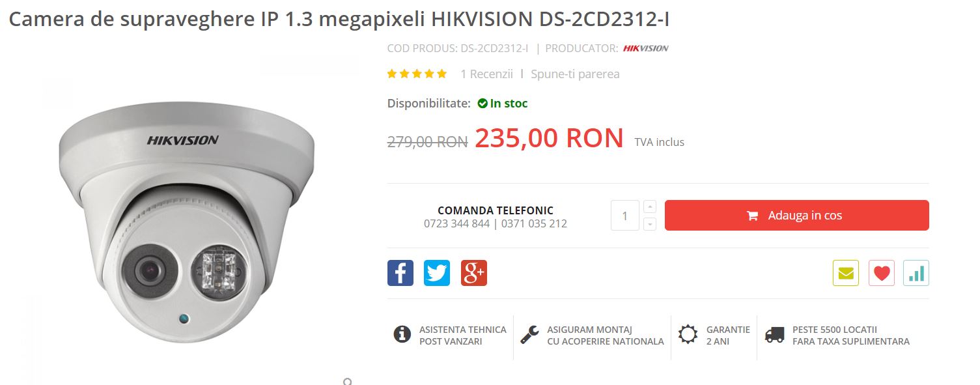Click the yellow email envelope icon
980x385 pixels.
click(x=846, y=273)
